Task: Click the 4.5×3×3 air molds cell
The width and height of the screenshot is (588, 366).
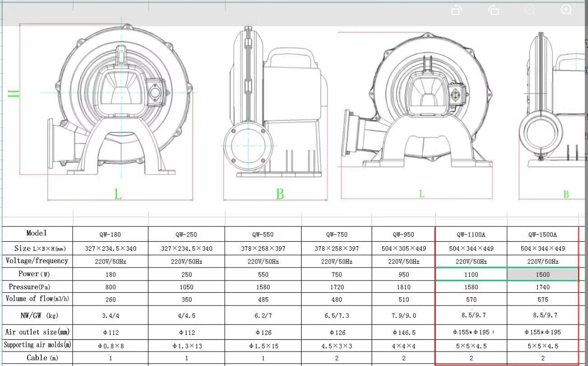Action: point(336,346)
